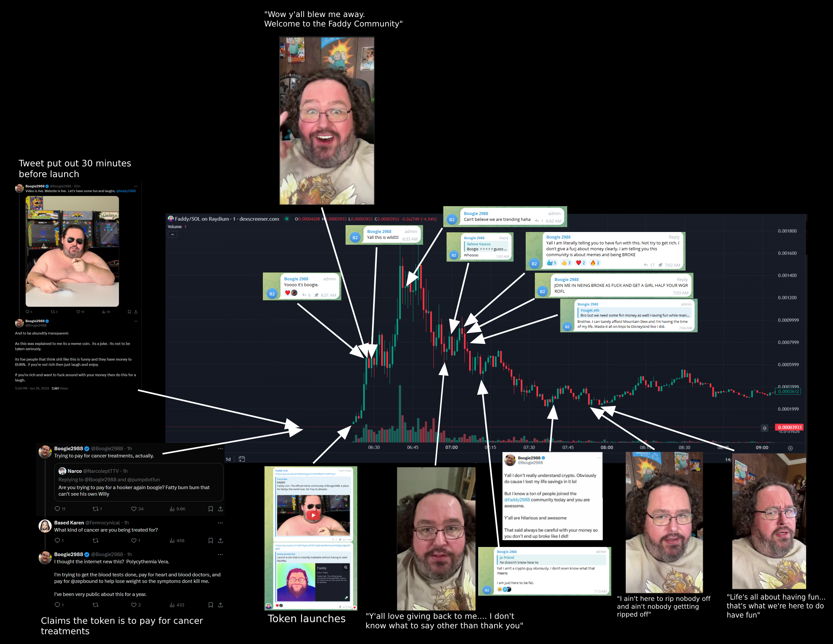
Task: Click the 09:00 label on the time axis
Action: click(762, 447)
